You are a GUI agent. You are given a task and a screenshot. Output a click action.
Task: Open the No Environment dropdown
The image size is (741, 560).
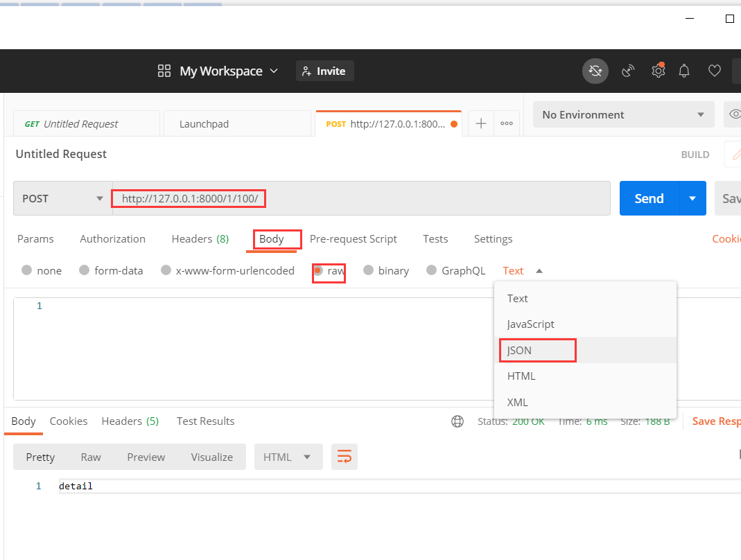pos(623,114)
